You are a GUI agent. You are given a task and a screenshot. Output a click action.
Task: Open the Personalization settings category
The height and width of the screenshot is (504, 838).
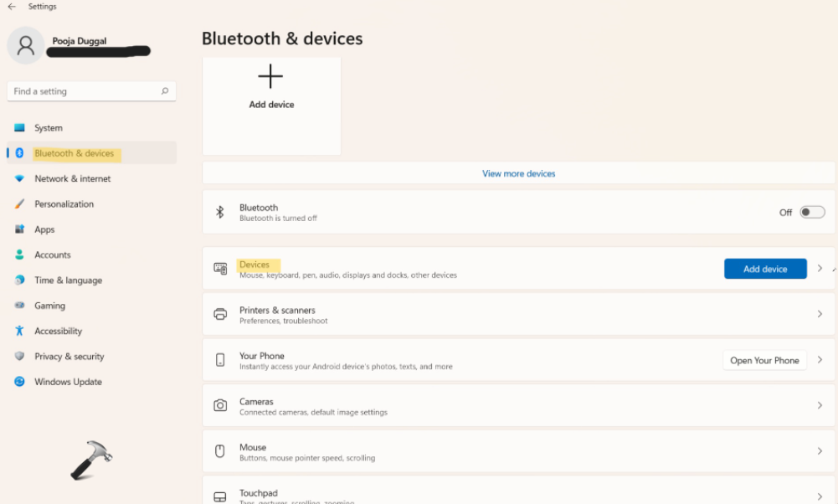pos(64,204)
